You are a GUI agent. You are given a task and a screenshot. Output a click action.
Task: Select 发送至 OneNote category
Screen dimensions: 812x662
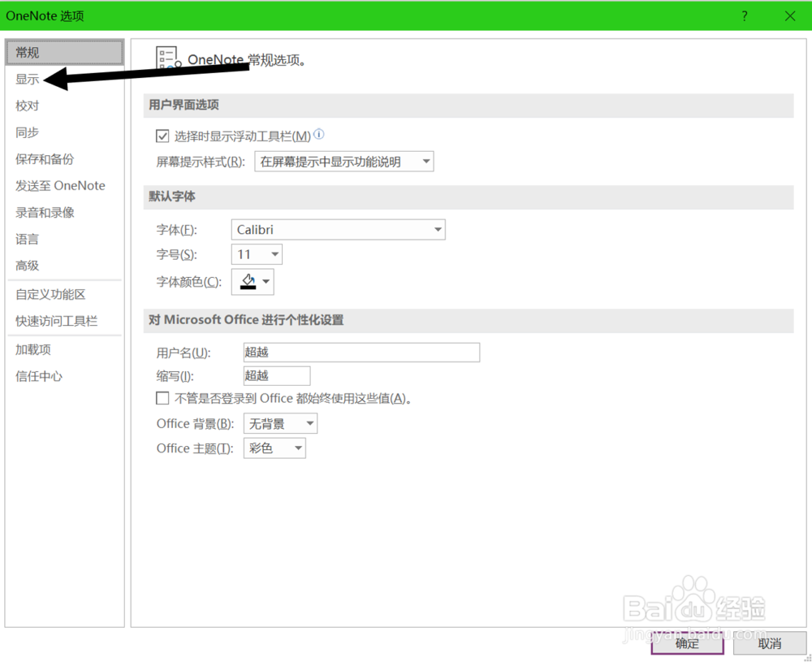coord(65,185)
